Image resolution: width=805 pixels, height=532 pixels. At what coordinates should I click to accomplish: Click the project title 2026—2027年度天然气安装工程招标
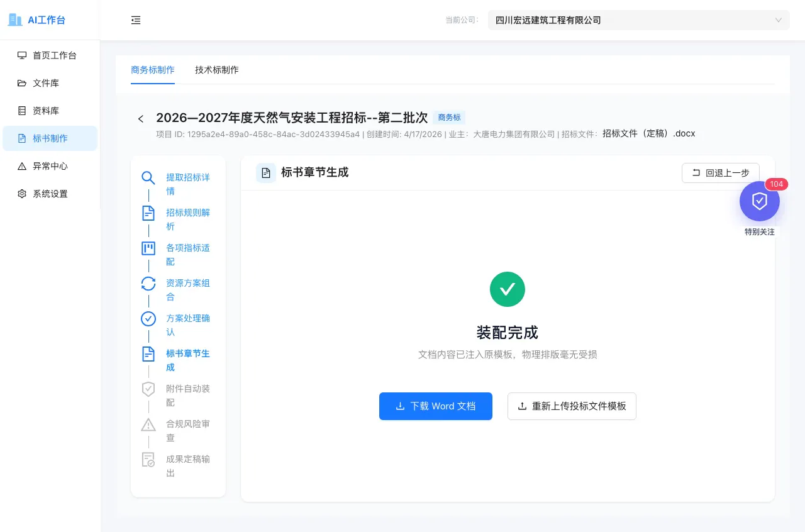coord(292,118)
